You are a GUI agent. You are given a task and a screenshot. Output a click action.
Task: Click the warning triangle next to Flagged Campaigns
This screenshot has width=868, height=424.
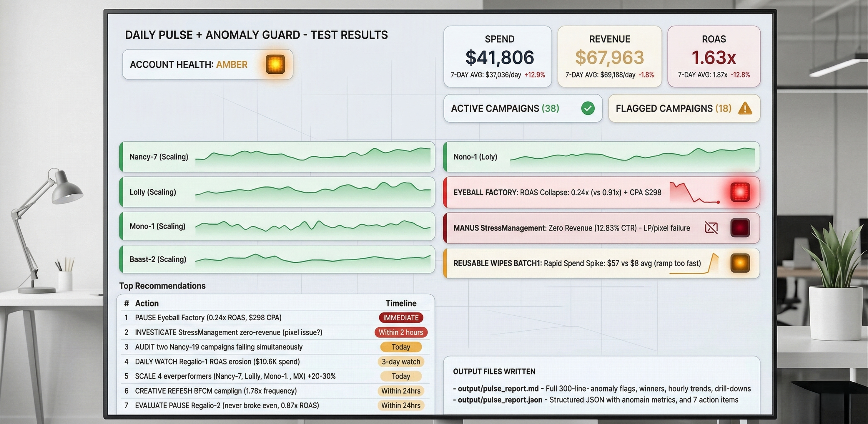click(x=746, y=109)
